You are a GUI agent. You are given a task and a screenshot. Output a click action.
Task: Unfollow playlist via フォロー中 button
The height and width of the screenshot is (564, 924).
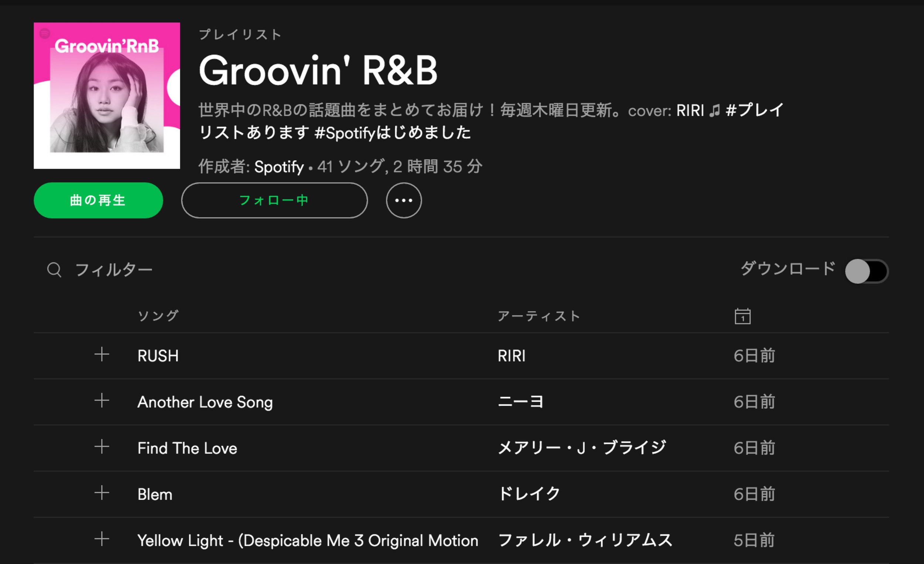[275, 200]
